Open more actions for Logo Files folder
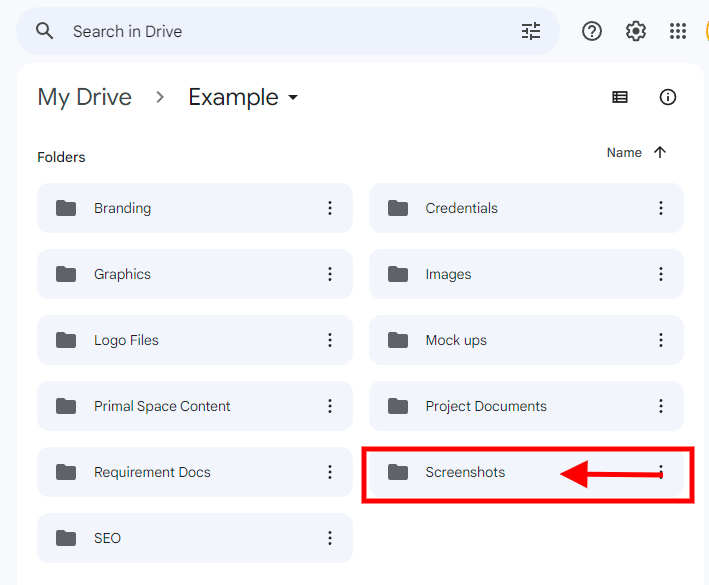 [330, 340]
